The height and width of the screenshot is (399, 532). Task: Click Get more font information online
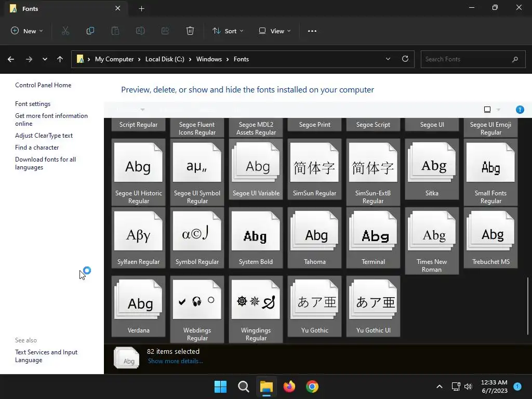[51, 120]
